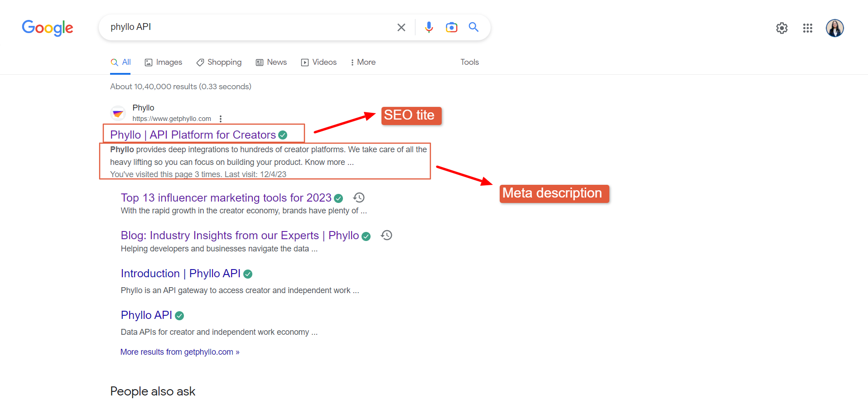Open Google settings gear
Viewport: 868px width, 400px height.
point(781,28)
